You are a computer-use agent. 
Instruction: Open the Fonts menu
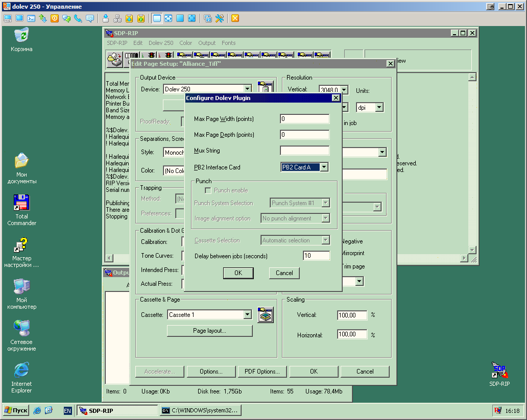point(229,43)
